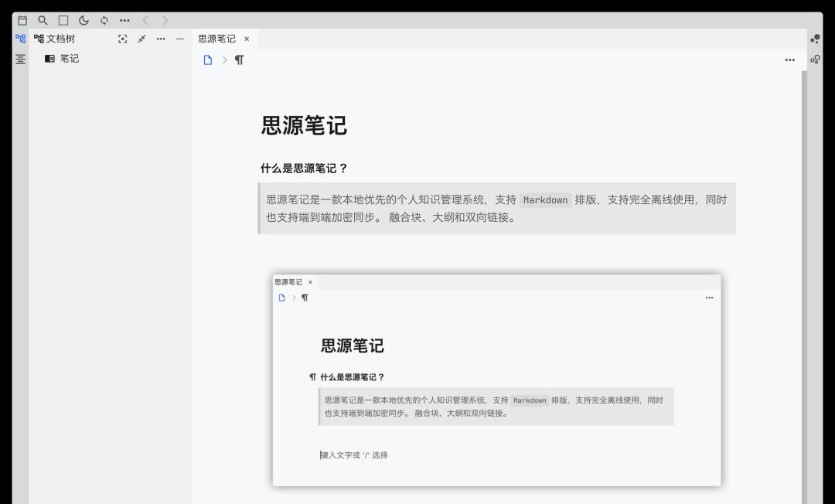The width and height of the screenshot is (835, 504).
Task: Click the breadcrumb chevron separator
Action: pyautogui.click(x=225, y=60)
